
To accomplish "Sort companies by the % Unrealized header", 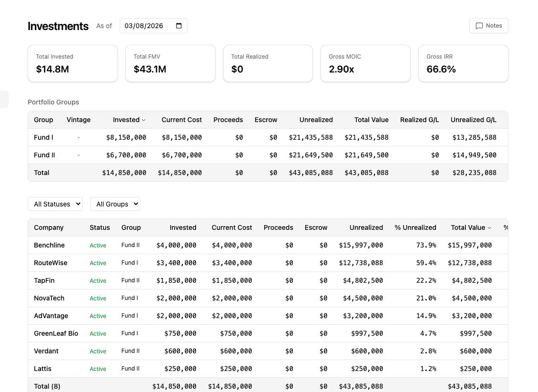I will pyautogui.click(x=415, y=227).
